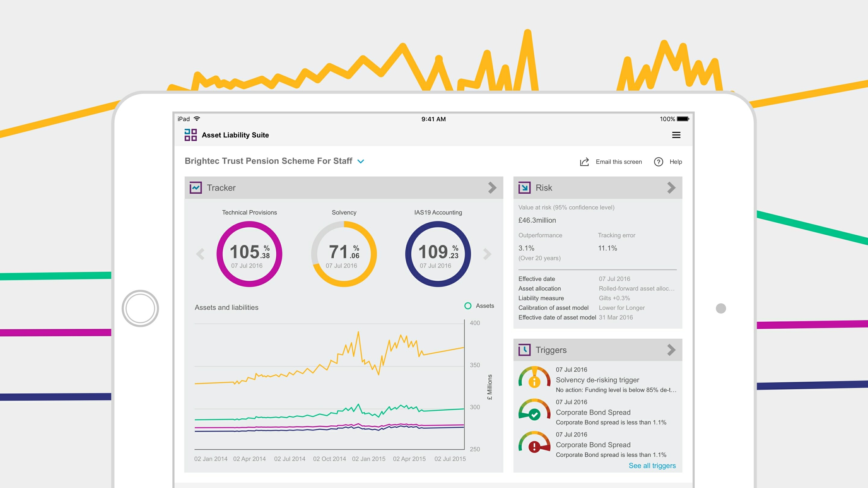Click the Risk panel icon
This screenshot has height=488, width=868.
[524, 188]
